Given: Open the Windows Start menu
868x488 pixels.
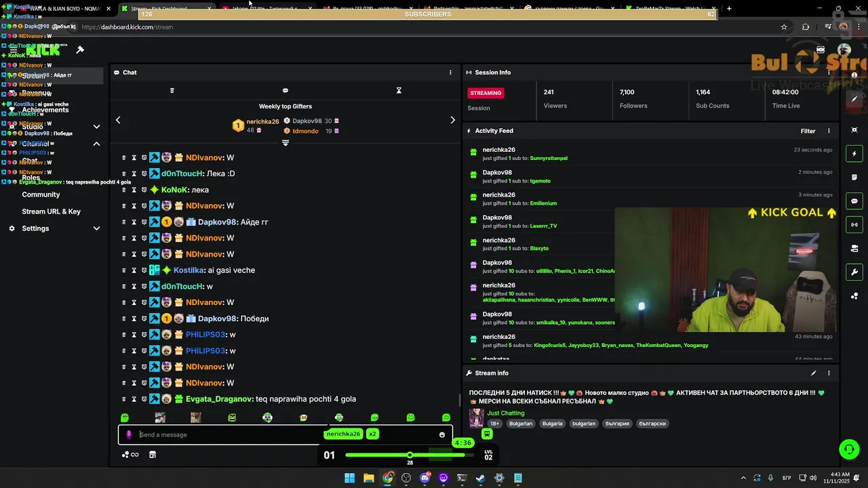Looking at the screenshot, I should click(x=349, y=478).
